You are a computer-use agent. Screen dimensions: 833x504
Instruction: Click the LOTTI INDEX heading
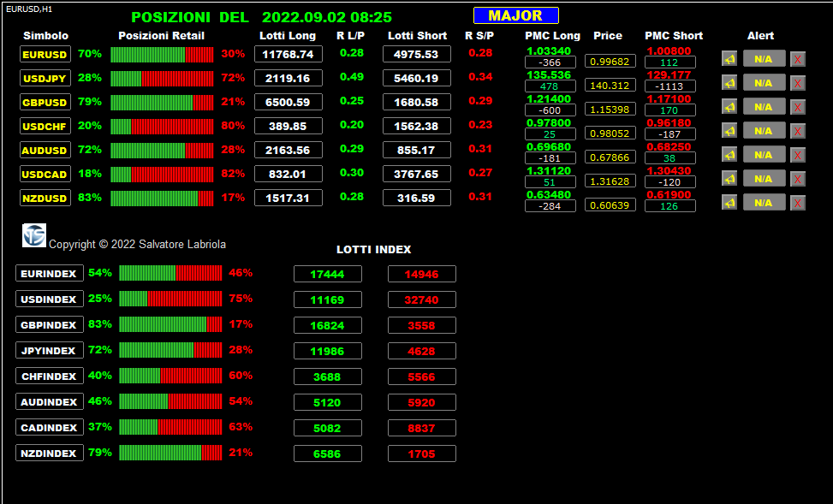click(374, 249)
